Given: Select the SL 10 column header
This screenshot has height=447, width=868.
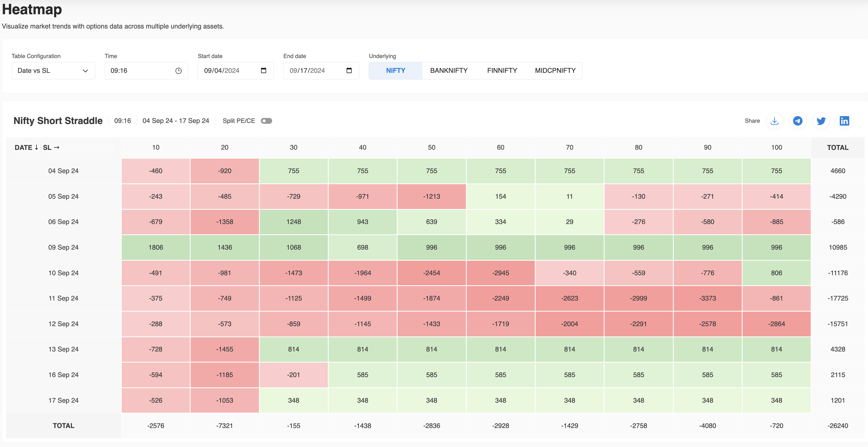Looking at the screenshot, I should coord(156,148).
